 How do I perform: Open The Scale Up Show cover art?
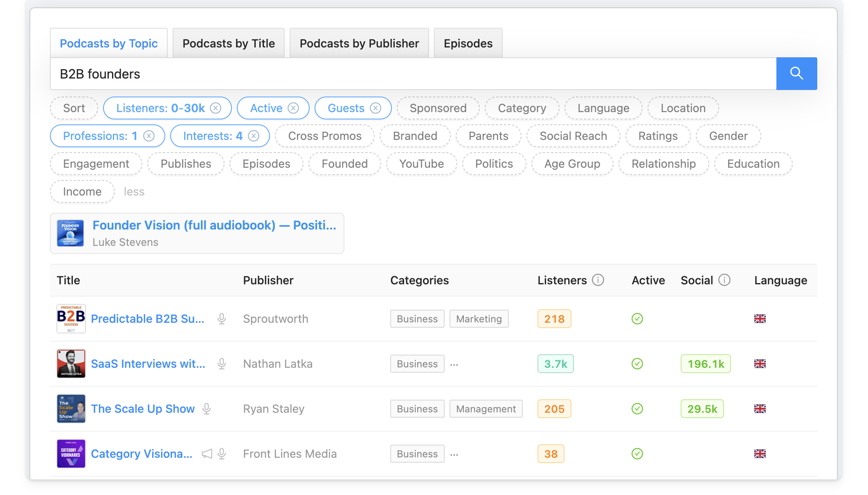tap(71, 409)
